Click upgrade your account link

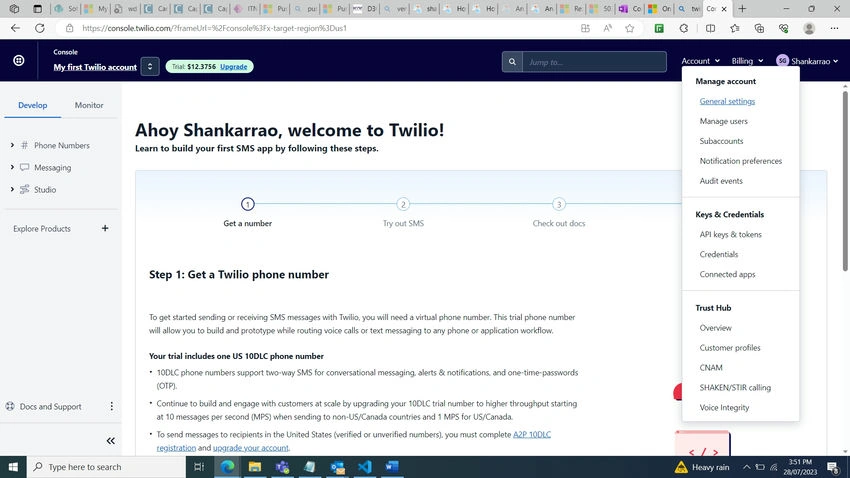250,448
